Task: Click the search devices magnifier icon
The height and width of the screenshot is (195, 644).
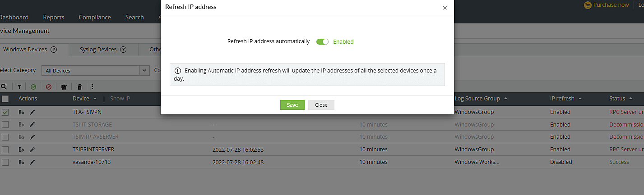Action: [4, 86]
